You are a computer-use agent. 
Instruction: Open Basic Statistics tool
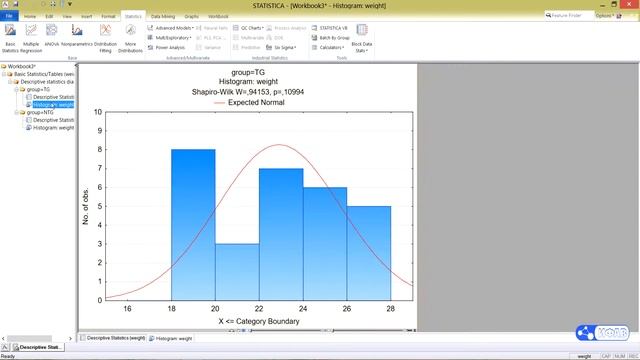coord(10,38)
